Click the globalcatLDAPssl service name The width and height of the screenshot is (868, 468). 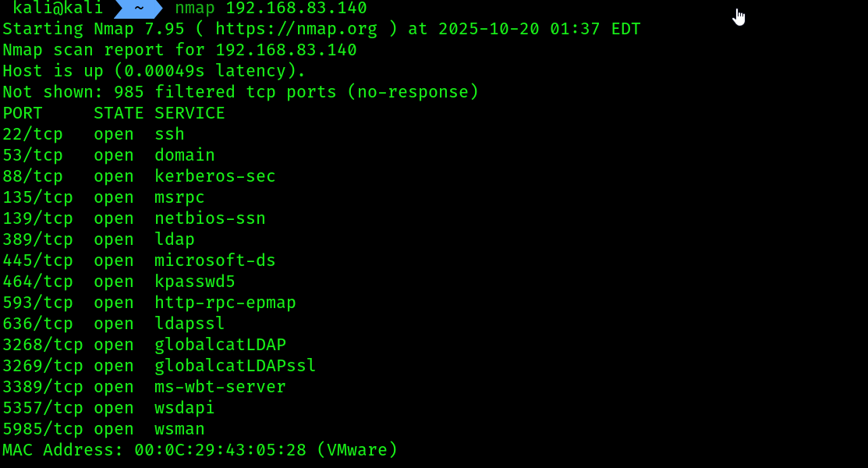pos(236,366)
